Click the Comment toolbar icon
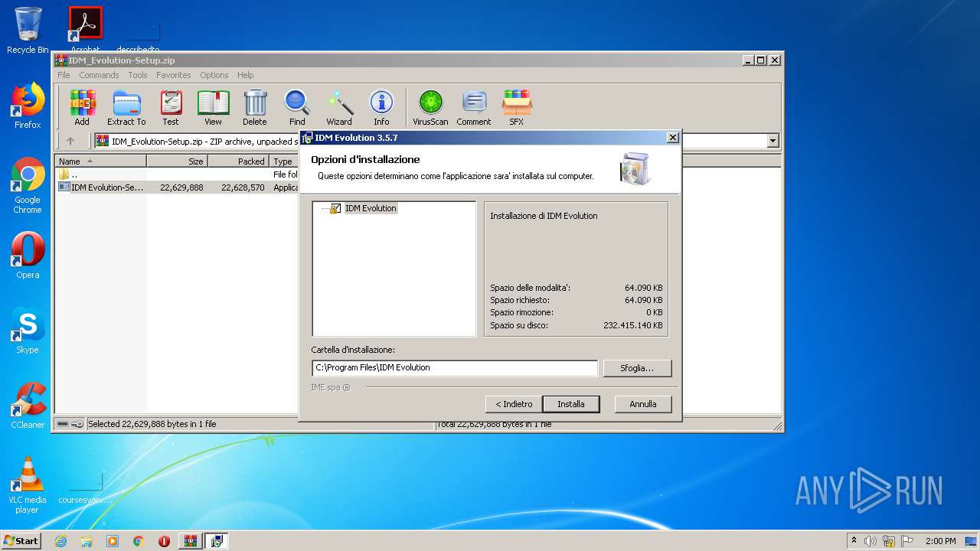The image size is (980, 551). click(474, 107)
